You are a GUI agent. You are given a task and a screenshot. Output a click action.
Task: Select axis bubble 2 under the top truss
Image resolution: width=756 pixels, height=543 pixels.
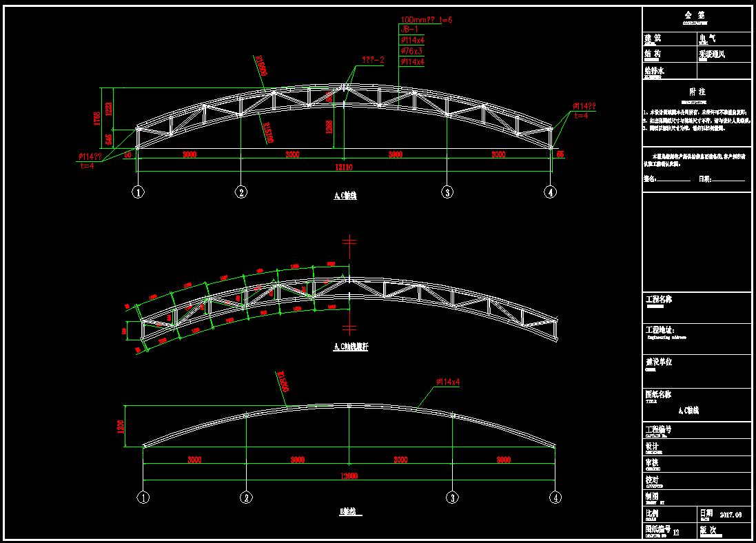[x=241, y=192]
